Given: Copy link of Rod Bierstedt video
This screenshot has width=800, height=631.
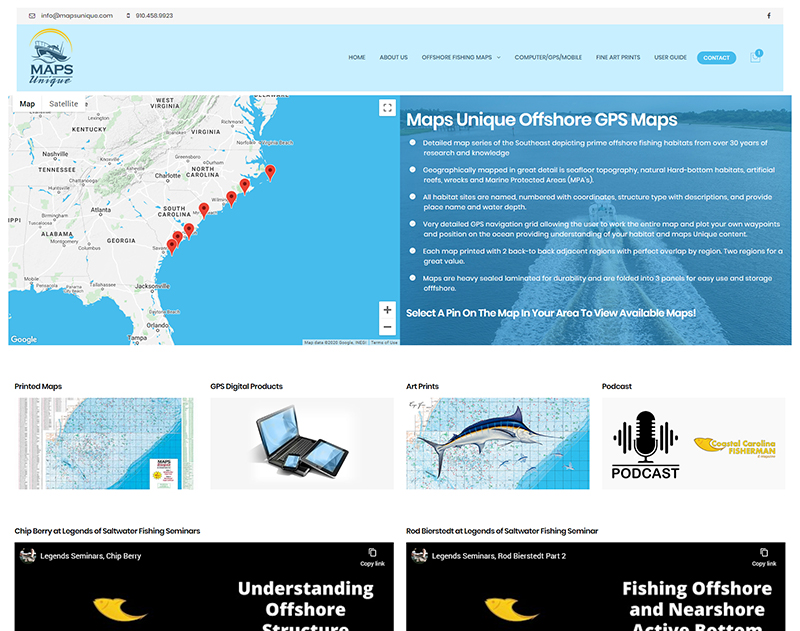Looking at the screenshot, I should tap(764, 557).
